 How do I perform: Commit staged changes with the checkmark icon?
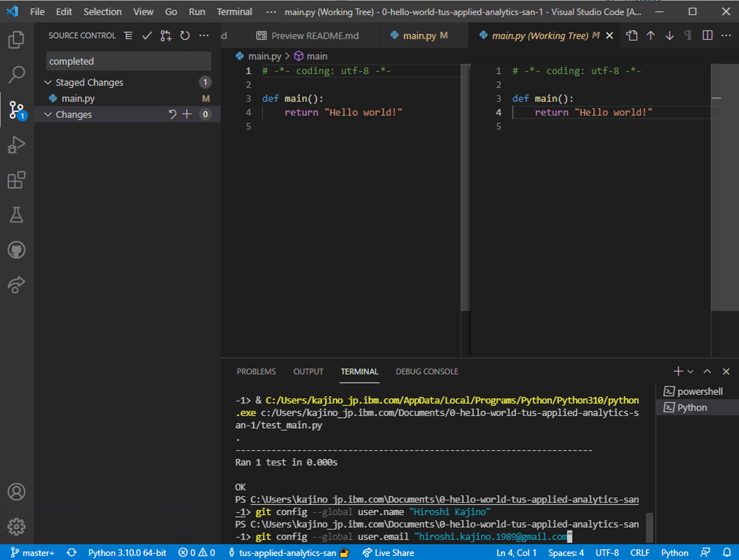tap(147, 35)
